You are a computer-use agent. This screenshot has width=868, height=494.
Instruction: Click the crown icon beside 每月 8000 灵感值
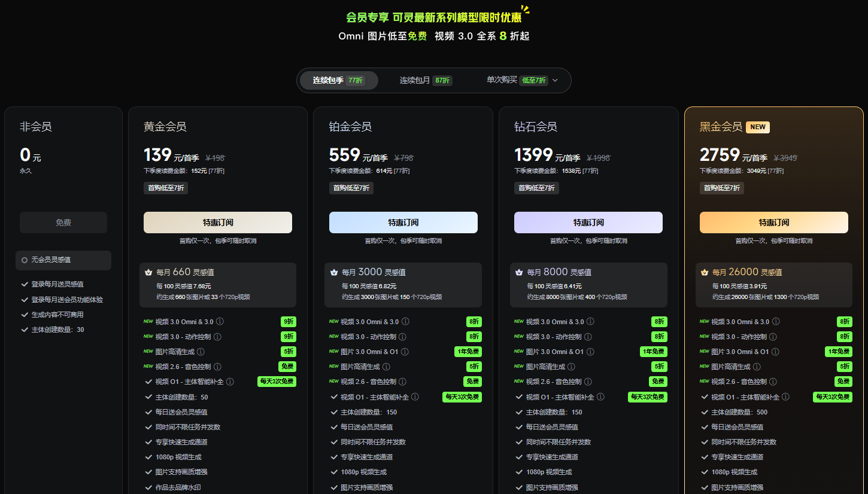pyautogui.click(x=518, y=272)
